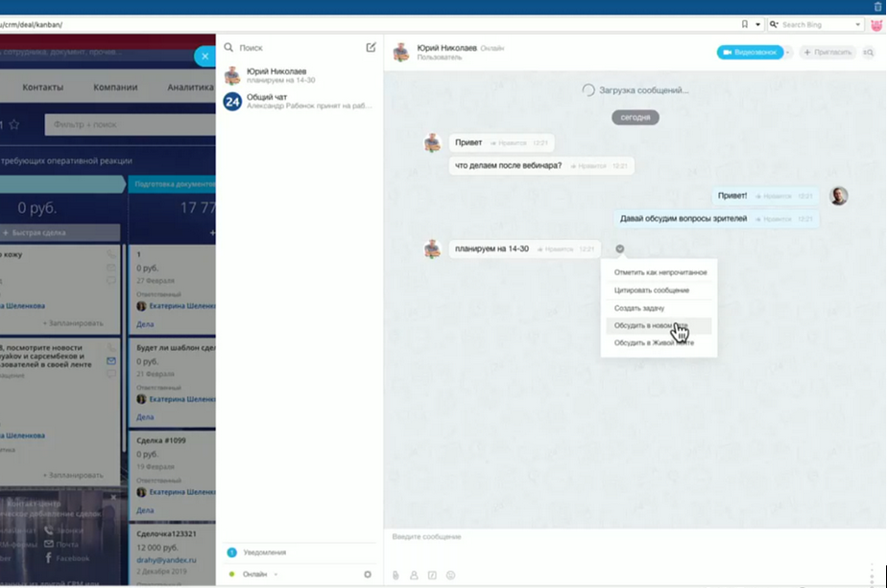Close the messenger panel with the blue X
Screen dimensions: 887x588
point(204,56)
